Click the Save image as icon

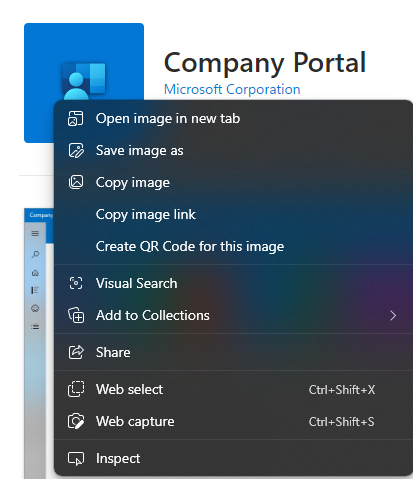(x=76, y=150)
